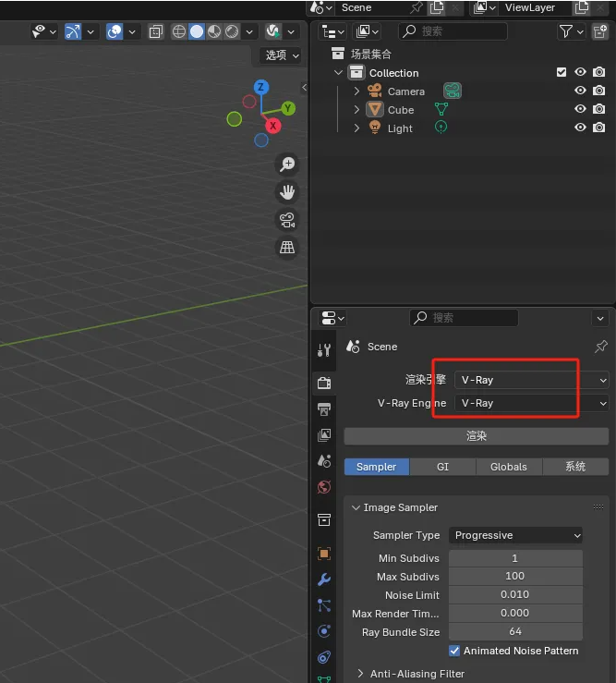
Task: Click the Scene name field in top bar
Action: tap(371, 7)
